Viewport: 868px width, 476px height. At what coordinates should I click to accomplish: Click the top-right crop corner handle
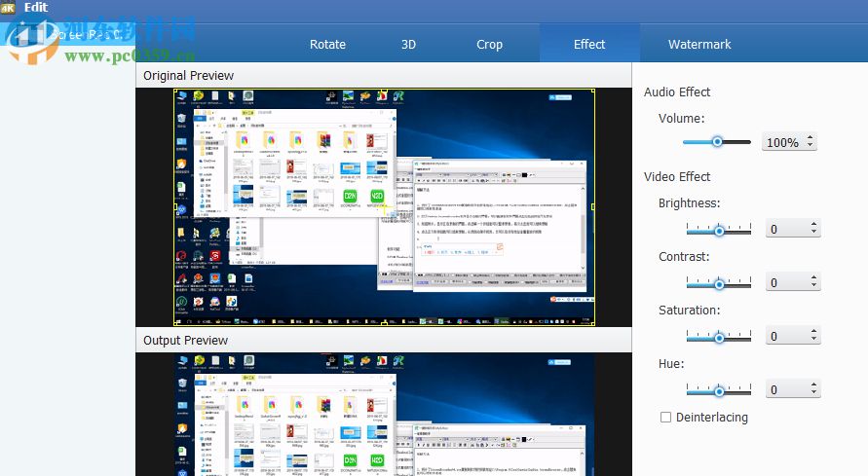click(593, 91)
